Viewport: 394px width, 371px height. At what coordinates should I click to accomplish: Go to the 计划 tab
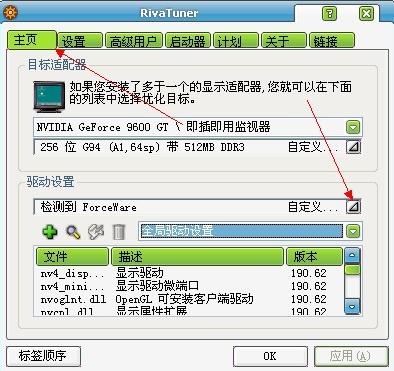point(236,41)
